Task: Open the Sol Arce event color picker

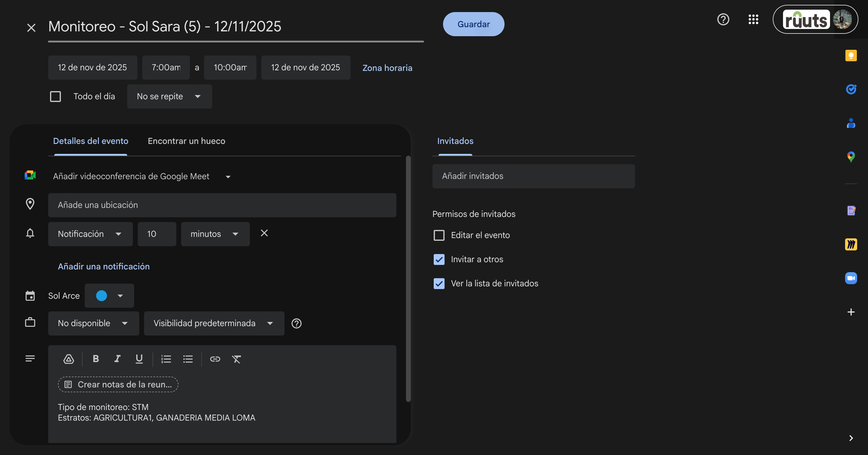Action: [109, 296]
